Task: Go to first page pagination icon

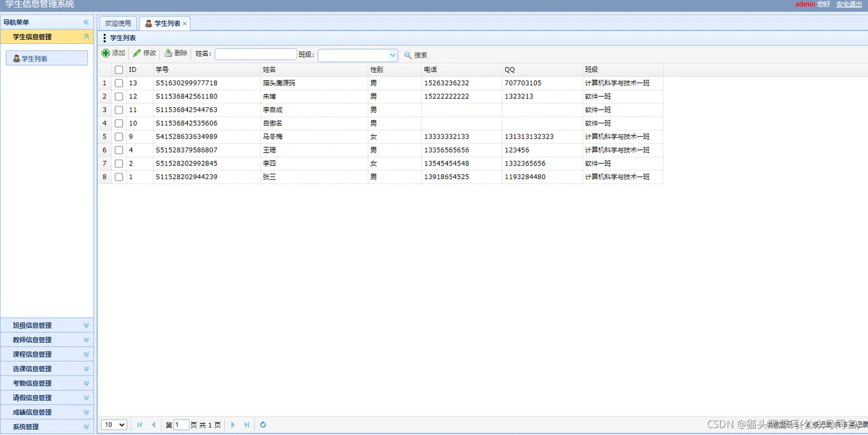Action: tap(139, 425)
